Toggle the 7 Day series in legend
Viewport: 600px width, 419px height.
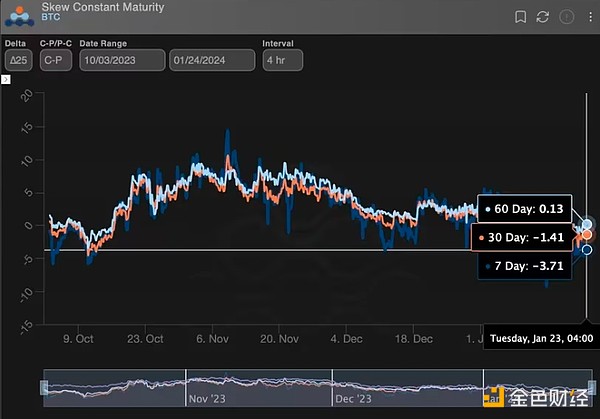pos(527,268)
